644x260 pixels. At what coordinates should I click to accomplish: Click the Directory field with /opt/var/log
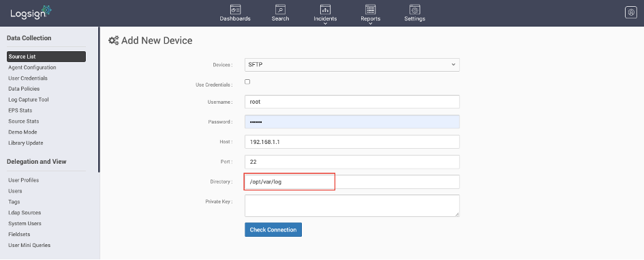click(x=352, y=182)
